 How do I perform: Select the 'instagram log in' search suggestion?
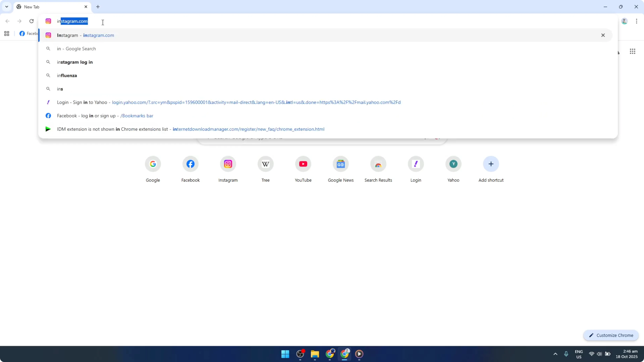(x=75, y=62)
